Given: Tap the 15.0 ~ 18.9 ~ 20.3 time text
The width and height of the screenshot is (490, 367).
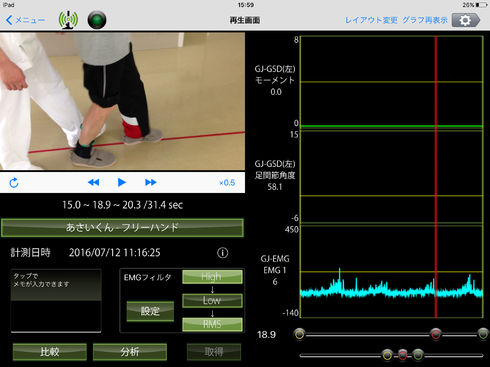Looking at the screenshot, I should 122,205.
